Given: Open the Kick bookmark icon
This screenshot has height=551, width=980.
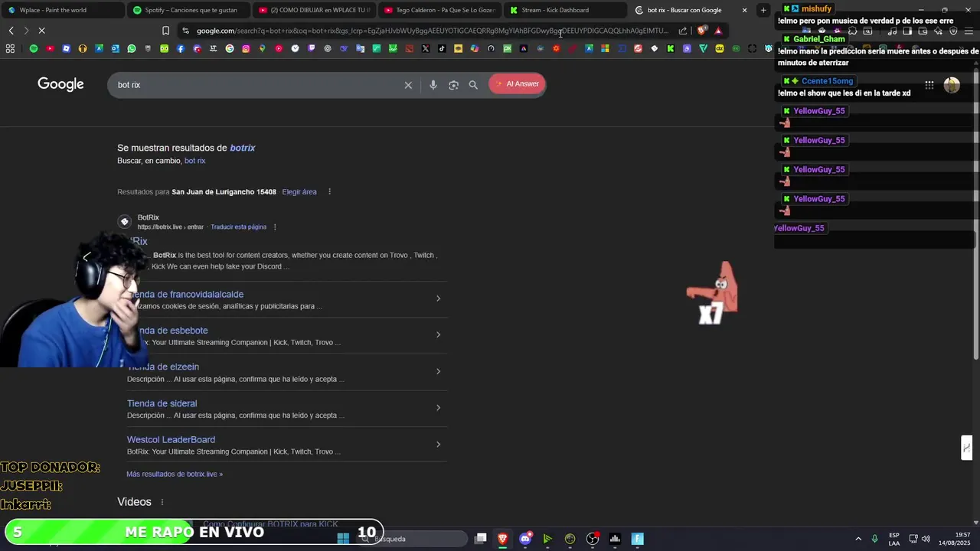Looking at the screenshot, I should [x=671, y=49].
